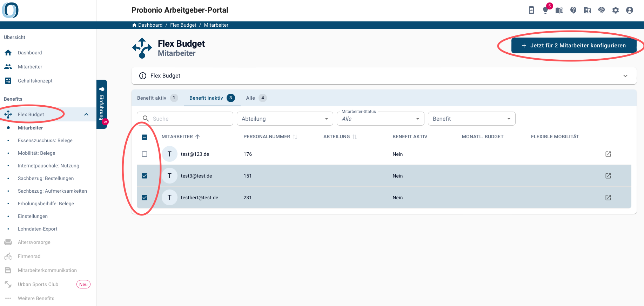644x306 pixels.
Task: Click the Urban Sports Club dumbbell icon
Action: [x=8, y=284]
